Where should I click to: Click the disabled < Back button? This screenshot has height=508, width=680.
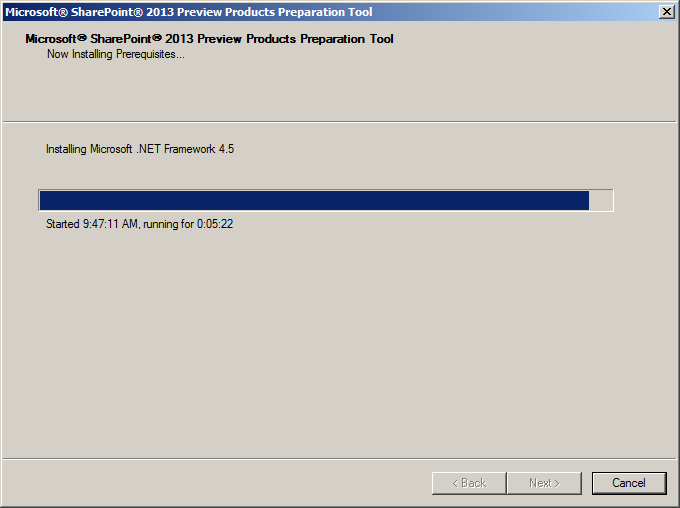tap(468, 483)
